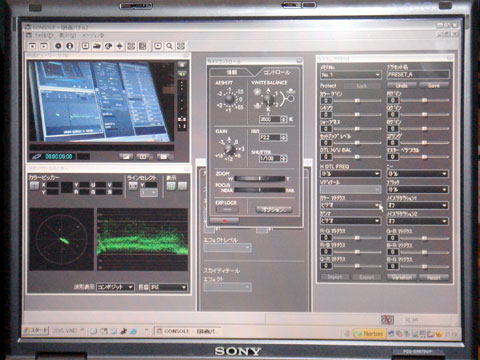The height and width of the screenshot is (360, 480).
Task: Open the first menu in the menu bar
Action: coord(44,35)
